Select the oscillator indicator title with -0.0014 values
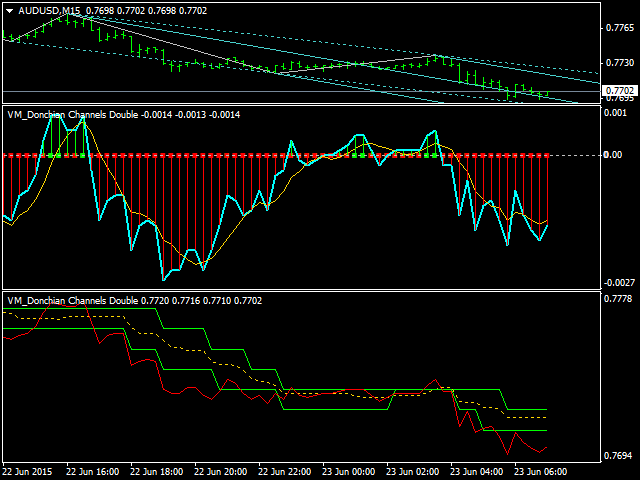This screenshot has width=640, height=480. 124,115
